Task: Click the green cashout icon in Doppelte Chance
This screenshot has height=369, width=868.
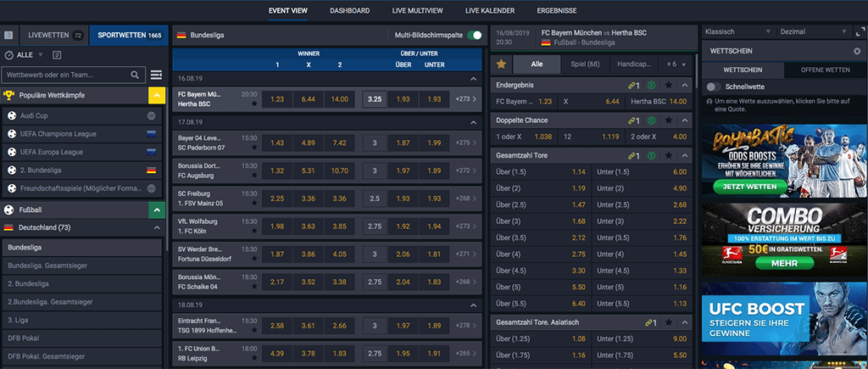Action: pyautogui.click(x=652, y=120)
